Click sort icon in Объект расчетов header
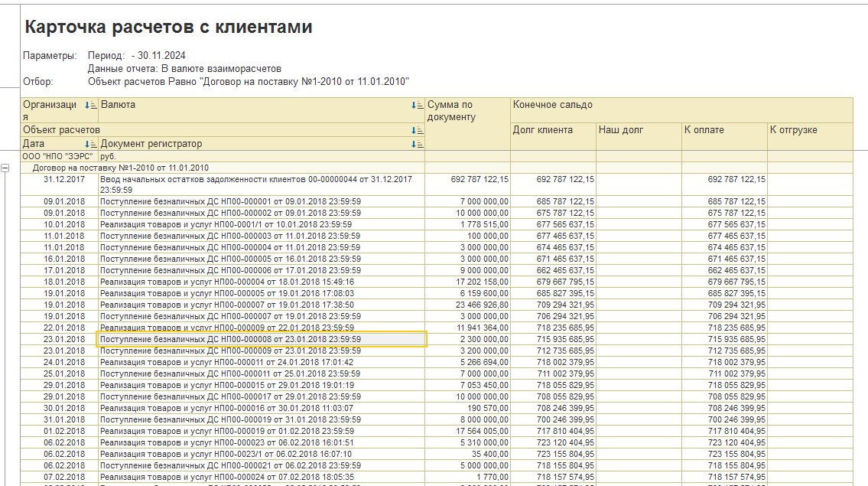Image resolution: width=868 pixels, height=486 pixels. point(417,131)
